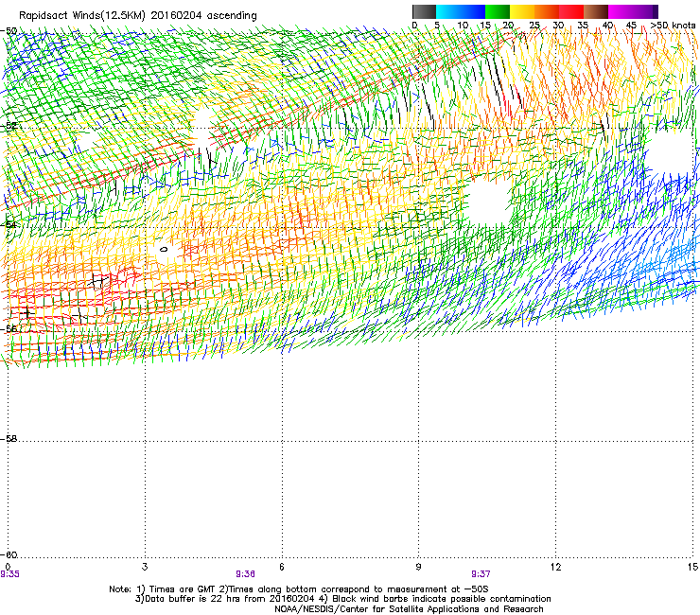Click the longitude label '15' on bottom axis

(692, 567)
